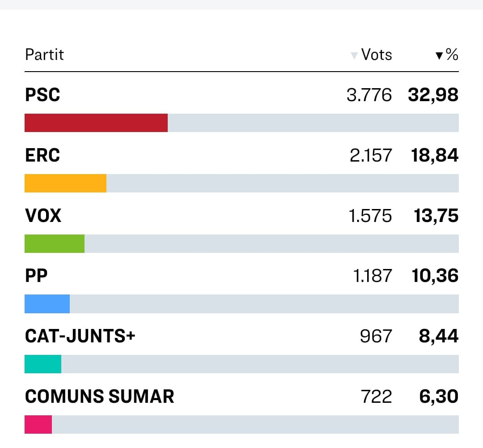483x448 pixels.
Task: Click the teal CAT-JUNTS+ result bar
Action: (x=43, y=364)
